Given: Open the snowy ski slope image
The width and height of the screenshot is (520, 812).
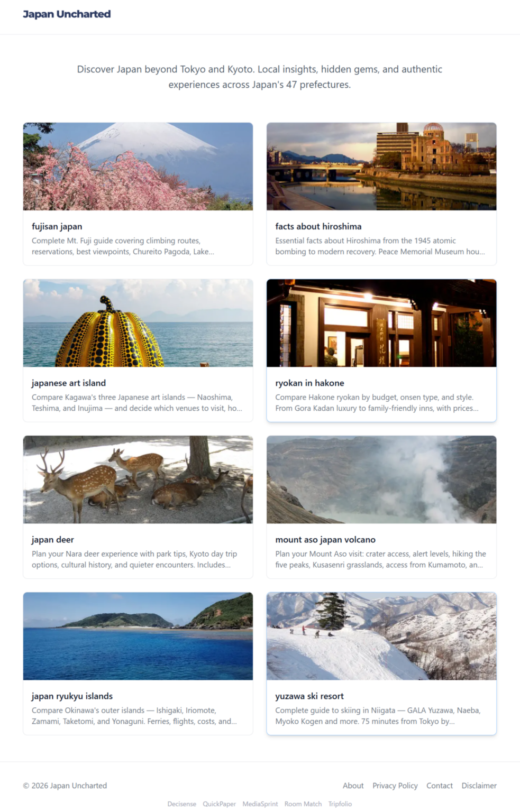Looking at the screenshot, I should tap(381, 636).
